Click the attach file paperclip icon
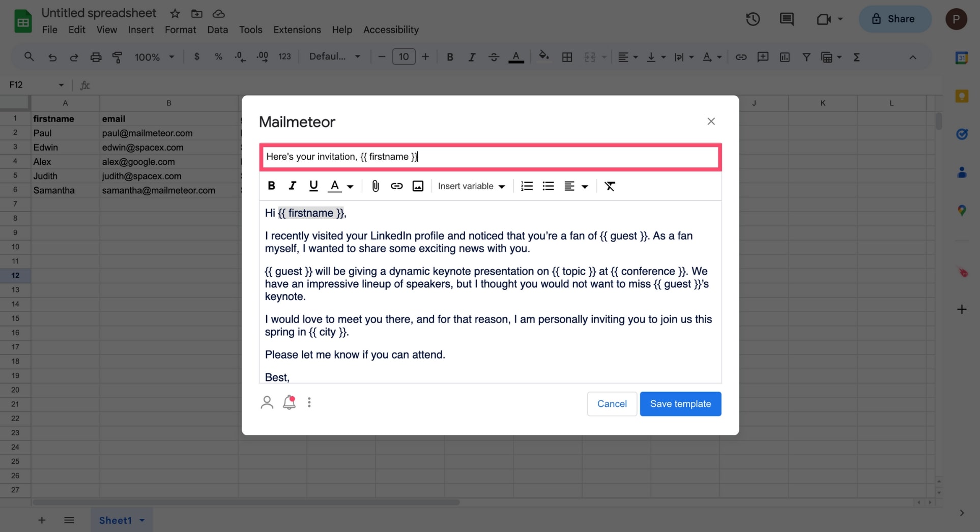Image resolution: width=980 pixels, height=532 pixels. [x=376, y=186]
